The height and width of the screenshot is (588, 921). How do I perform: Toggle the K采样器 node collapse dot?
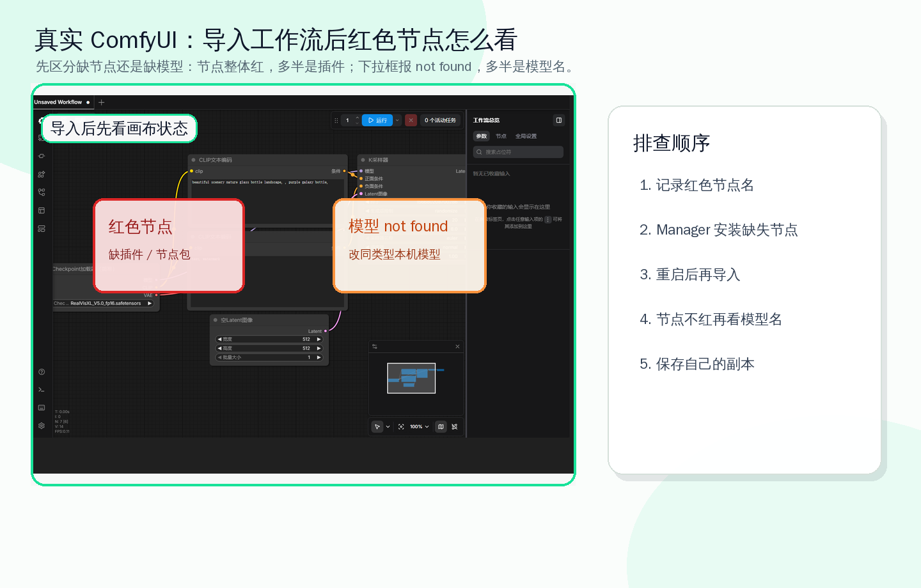(363, 160)
